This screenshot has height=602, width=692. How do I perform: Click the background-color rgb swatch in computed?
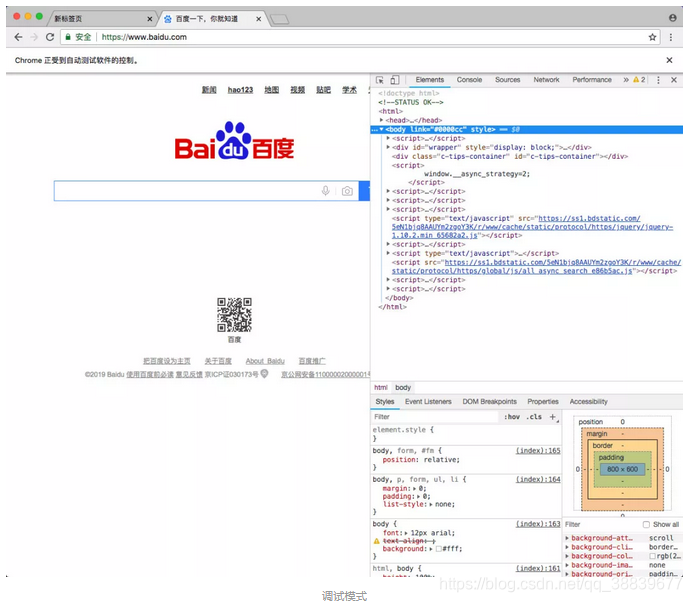tap(652, 556)
